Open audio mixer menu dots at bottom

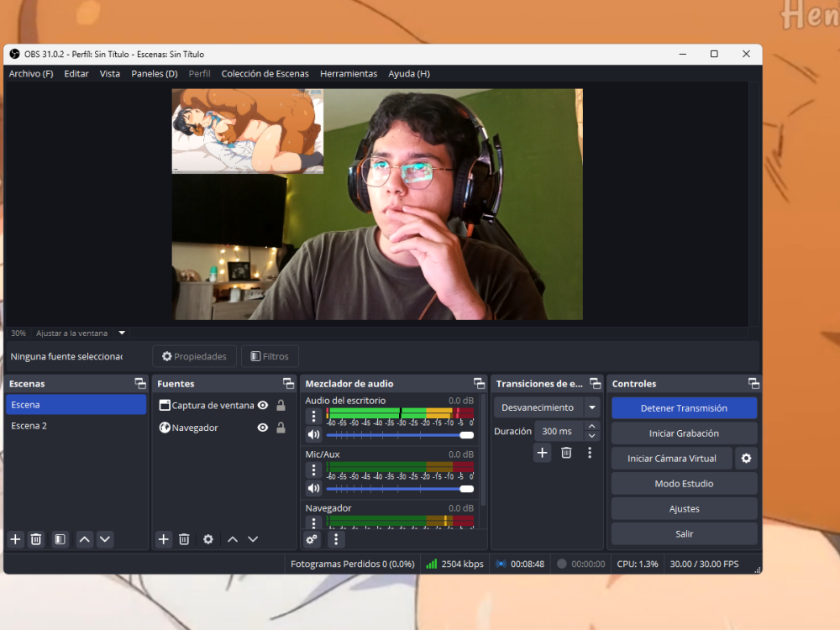(336, 539)
